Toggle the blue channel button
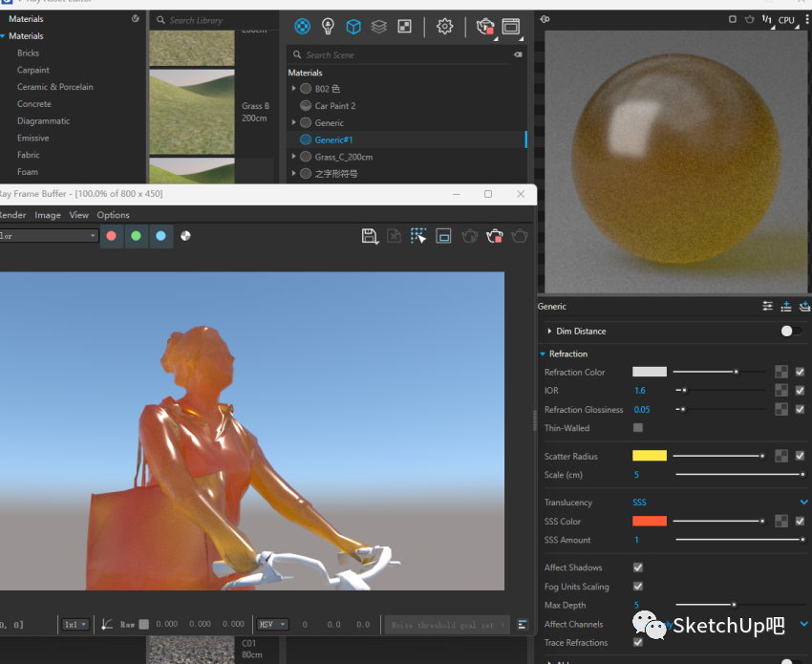This screenshot has height=664, width=812. point(161,236)
